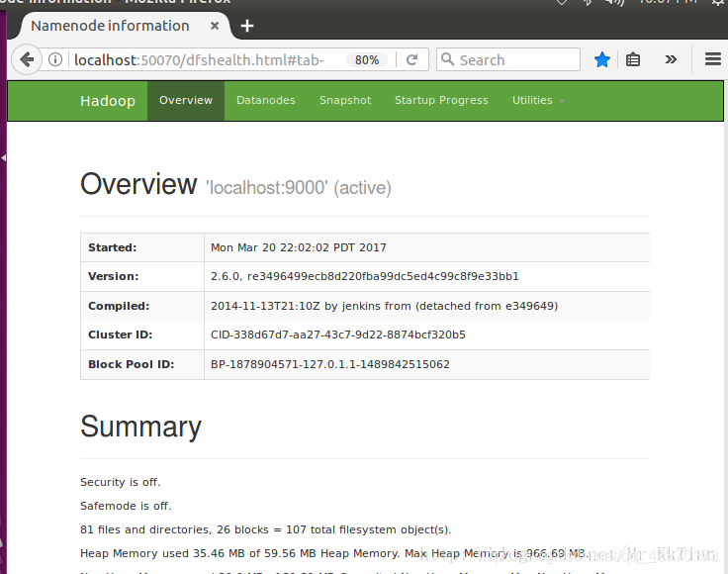Show more toolbar tools via double chevron

coord(671,59)
